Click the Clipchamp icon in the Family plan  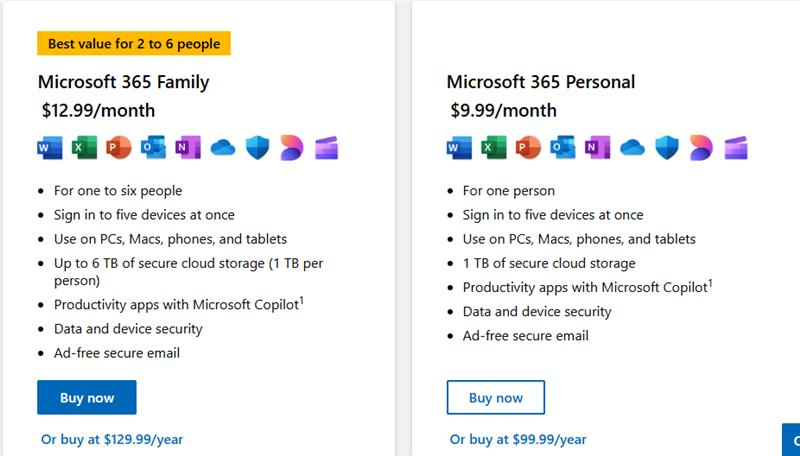(327, 148)
